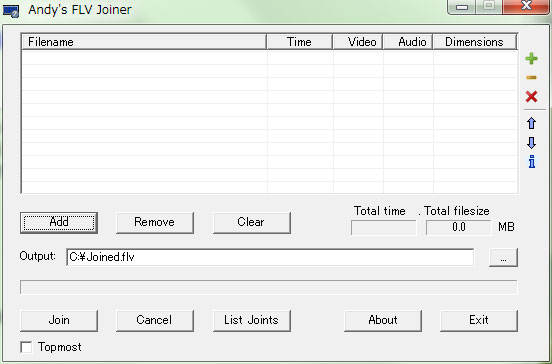Click the orange minus remove file icon
This screenshot has width=552, height=364.
point(531,77)
